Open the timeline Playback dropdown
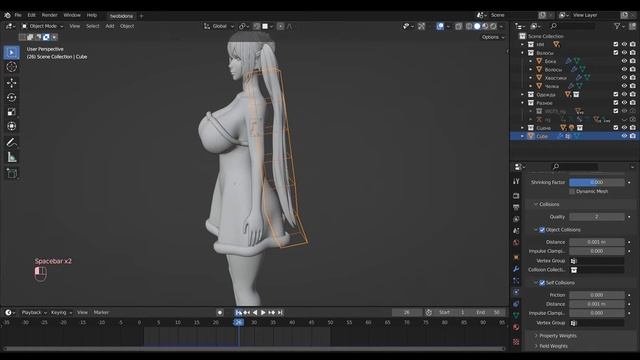This screenshot has height=360, width=640. (x=34, y=313)
